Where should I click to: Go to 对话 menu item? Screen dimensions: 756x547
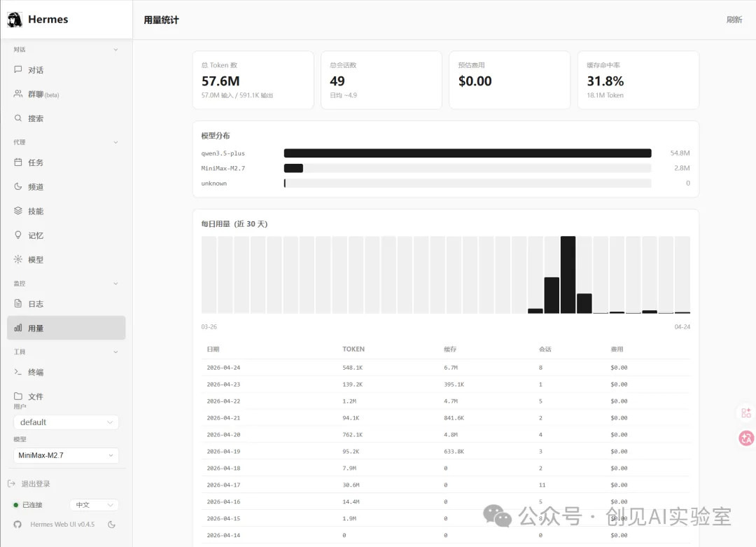tap(66, 70)
